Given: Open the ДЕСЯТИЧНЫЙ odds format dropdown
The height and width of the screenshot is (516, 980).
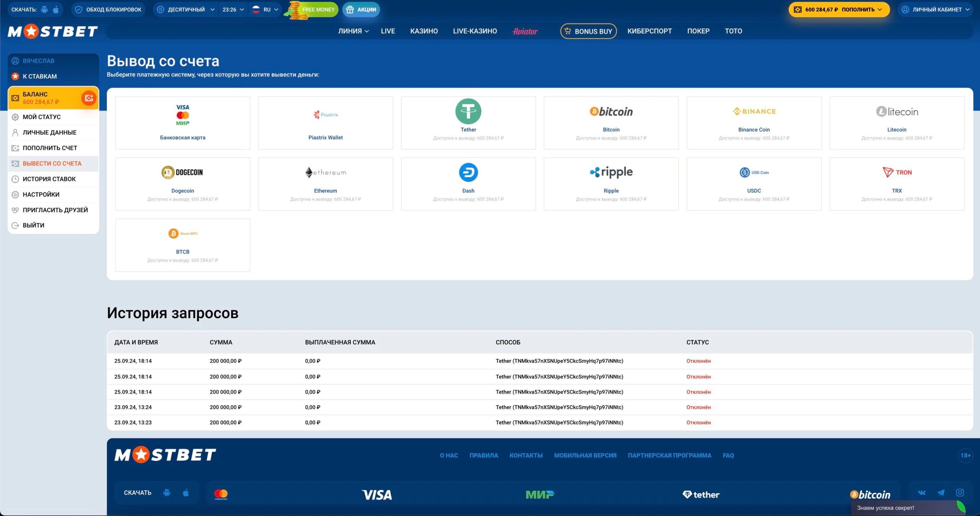Looking at the screenshot, I should click(x=185, y=9).
